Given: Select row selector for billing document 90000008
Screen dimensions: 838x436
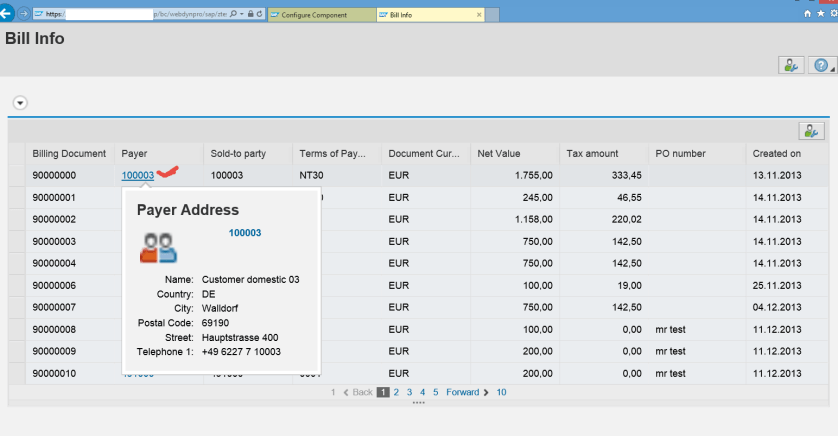Looking at the screenshot, I should [17, 328].
